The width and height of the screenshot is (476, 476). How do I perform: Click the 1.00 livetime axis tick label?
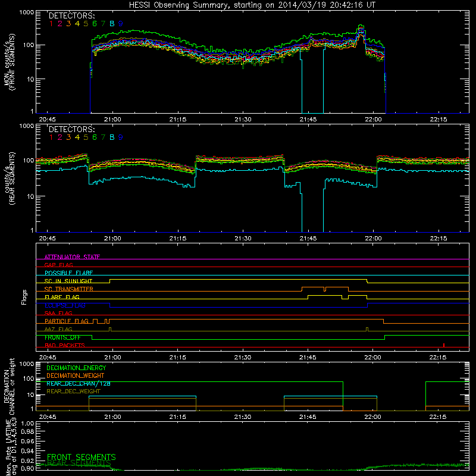(x=27, y=424)
